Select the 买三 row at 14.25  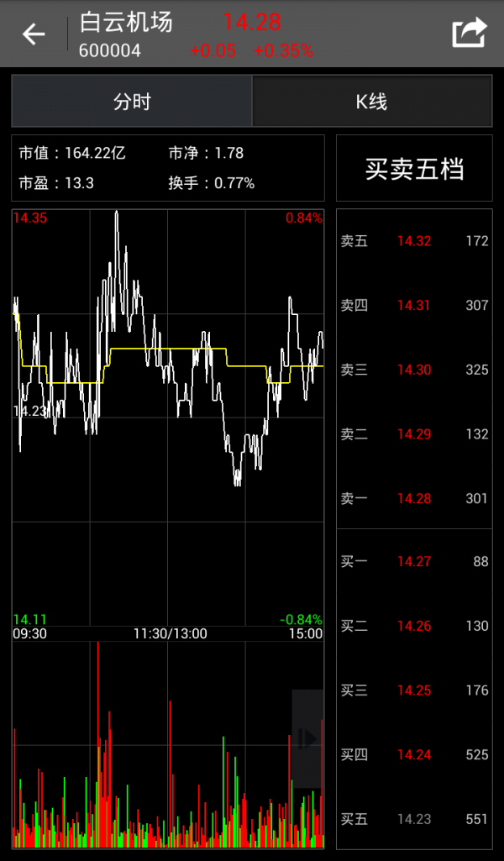(414, 690)
